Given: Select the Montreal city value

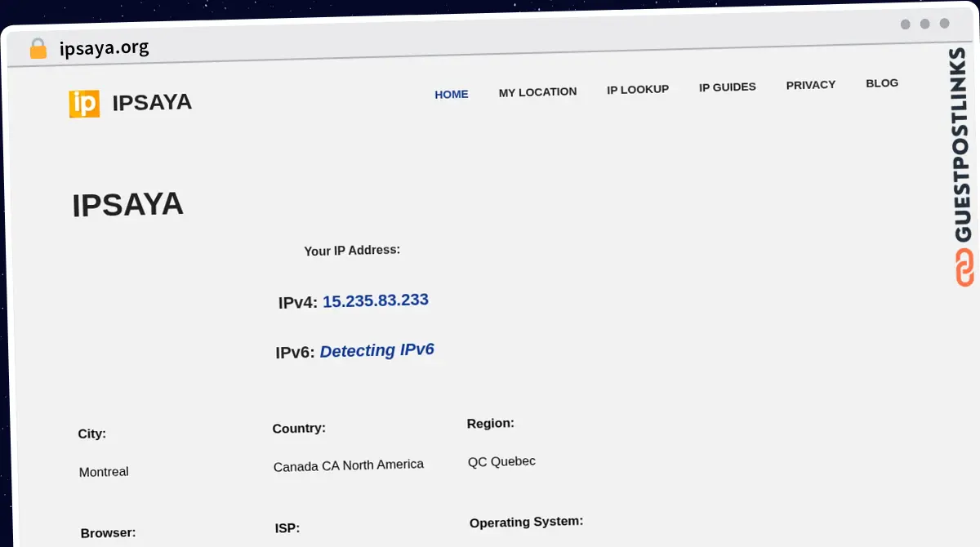Looking at the screenshot, I should (x=104, y=472).
